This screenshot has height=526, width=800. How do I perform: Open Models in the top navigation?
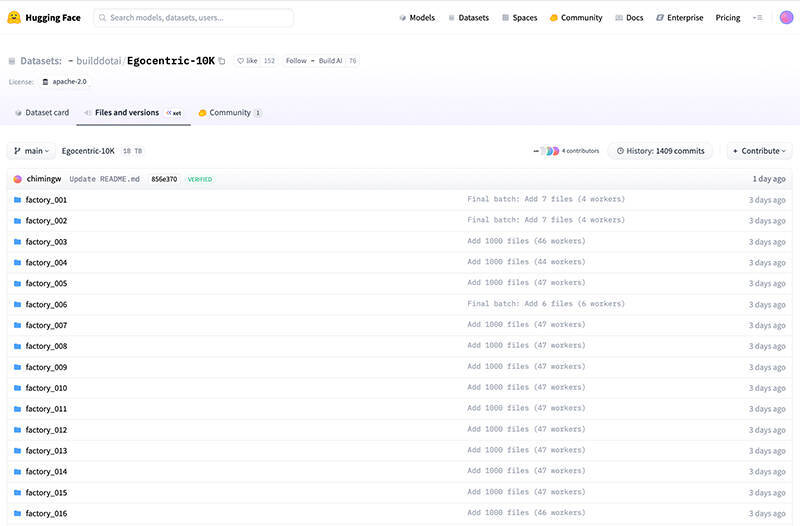click(417, 17)
